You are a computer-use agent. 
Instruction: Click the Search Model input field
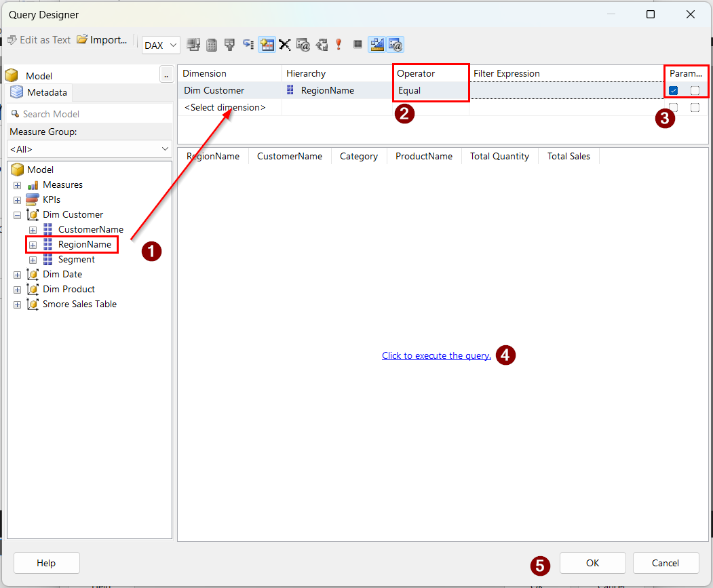[90, 114]
